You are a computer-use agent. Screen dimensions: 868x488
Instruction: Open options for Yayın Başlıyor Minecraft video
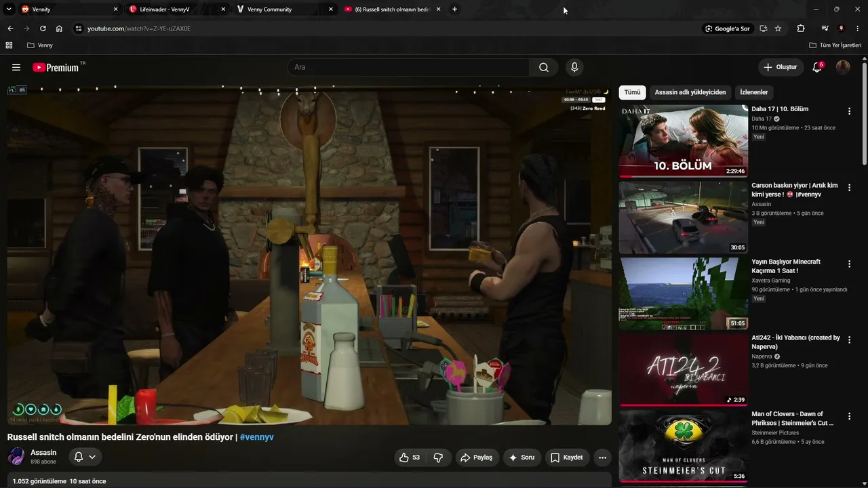849,264
